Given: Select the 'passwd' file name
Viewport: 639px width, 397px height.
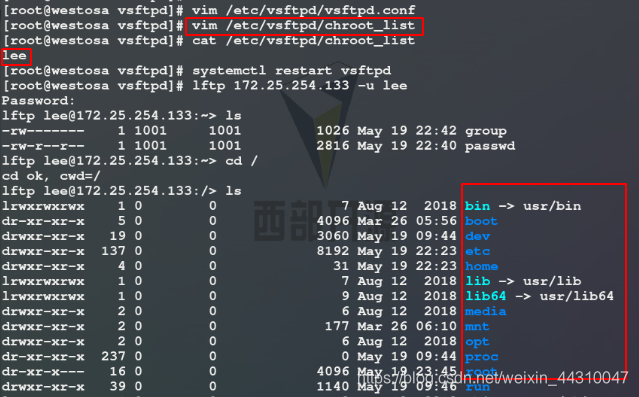Looking at the screenshot, I should (x=490, y=146).
